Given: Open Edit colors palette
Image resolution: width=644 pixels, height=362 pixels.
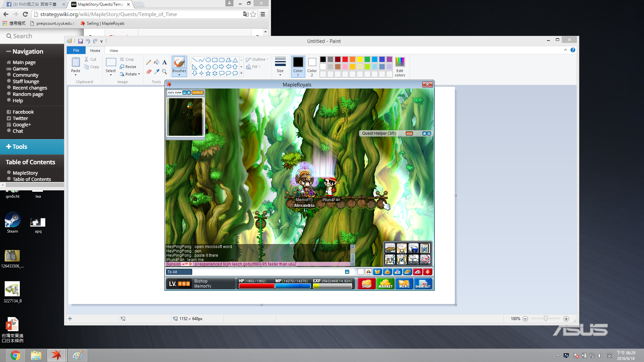Looking at the screenshot, I should (x=400, y=66).
